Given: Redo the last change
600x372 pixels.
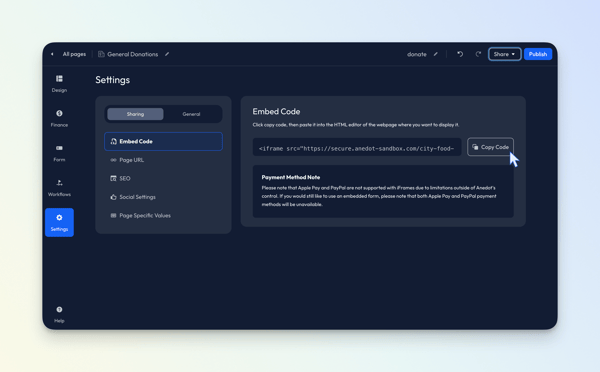Looking at the screenshot, I should (x=478, y=54).
